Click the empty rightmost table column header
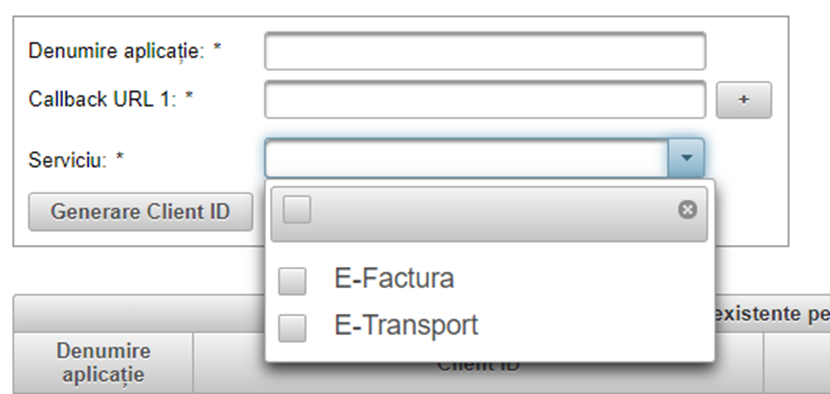The image size is (830, 394). pyautogui.click(x=797, y=363)
